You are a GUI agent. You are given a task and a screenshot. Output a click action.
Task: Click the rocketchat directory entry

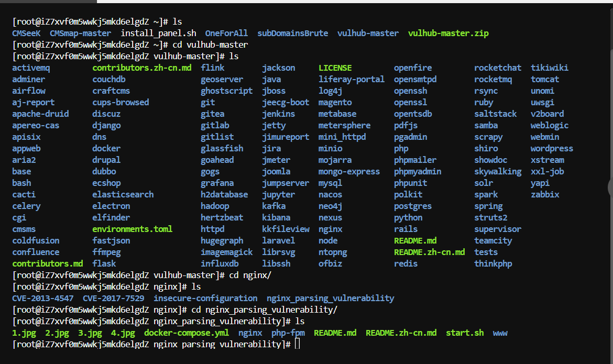pyautogui.click(x=498, y=68)
